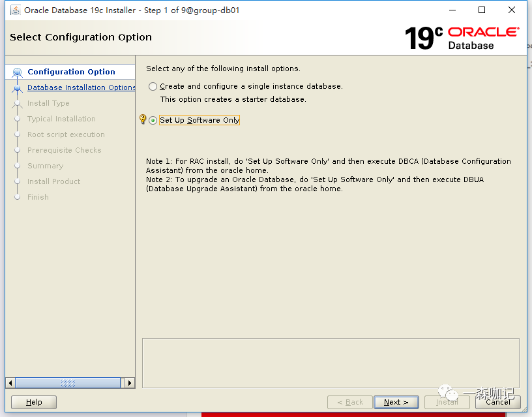Open the Database Installation Options step link
532x417 pixels.
click(x=81, y=87)
